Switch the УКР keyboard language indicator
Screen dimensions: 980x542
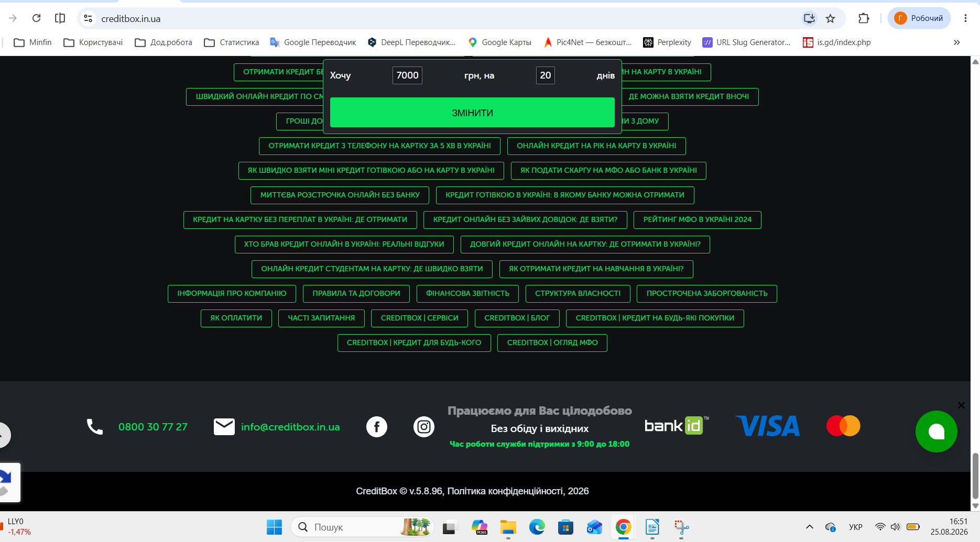tap(856, 527)
